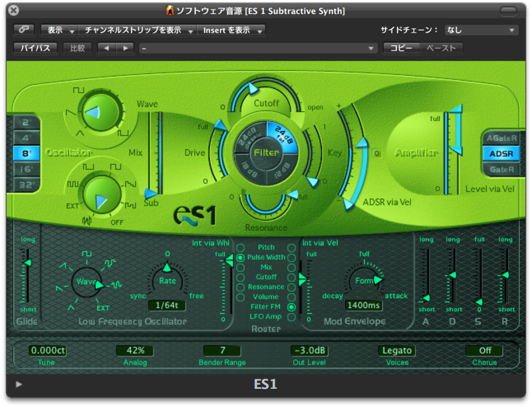The height and width of the screenshot is (407, 532).
Task: Click the Out Level -3.0dB field
Action: [x=309, y=350]
